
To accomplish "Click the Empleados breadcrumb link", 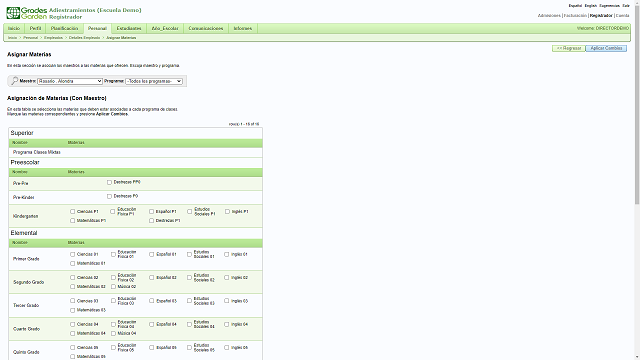I will [x=53, y=38].
